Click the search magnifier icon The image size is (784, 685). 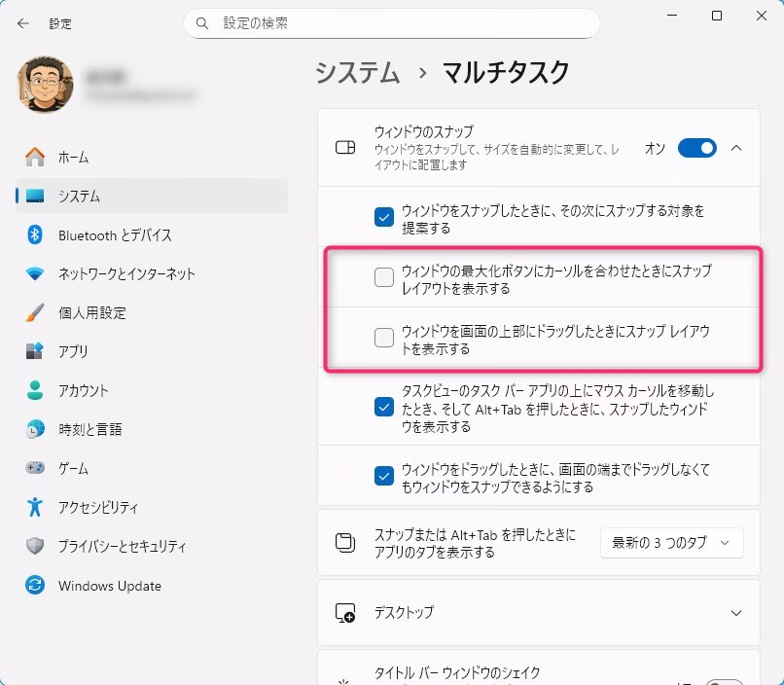click(x=202, y=22)
